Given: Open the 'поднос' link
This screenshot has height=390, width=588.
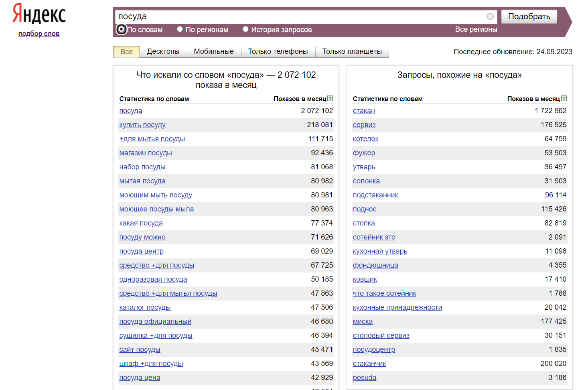Looking at the screenshot, I should [365, 209].
